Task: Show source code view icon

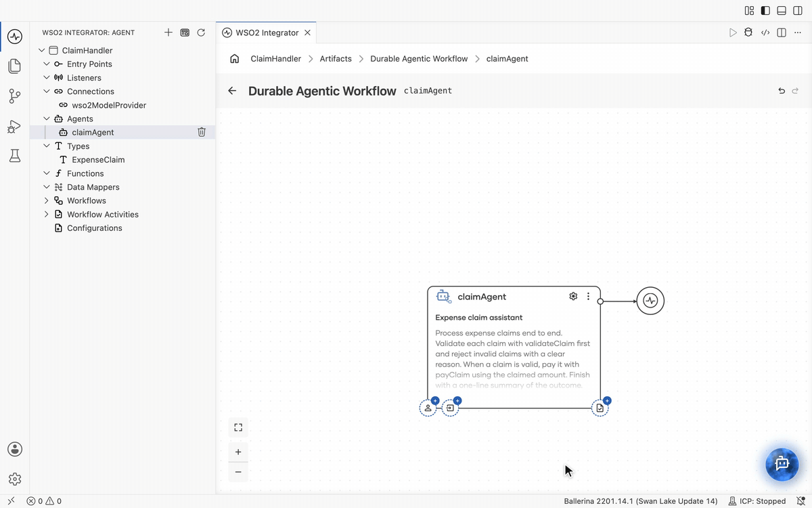Action: pos(765,33)
